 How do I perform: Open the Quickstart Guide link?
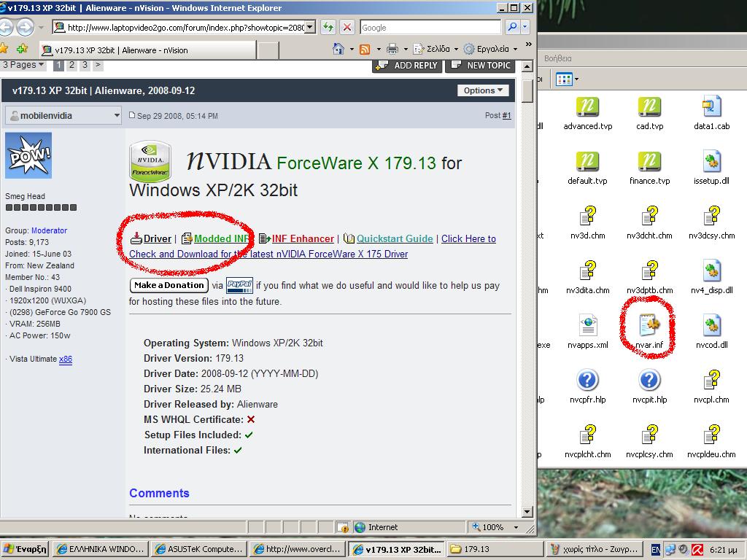point(395,238)
